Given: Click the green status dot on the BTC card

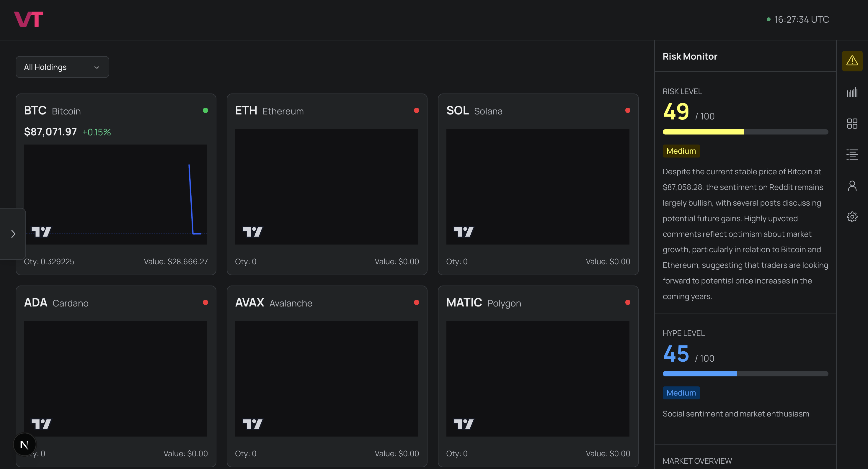Looking at the screenshot, I should [205, 110].
